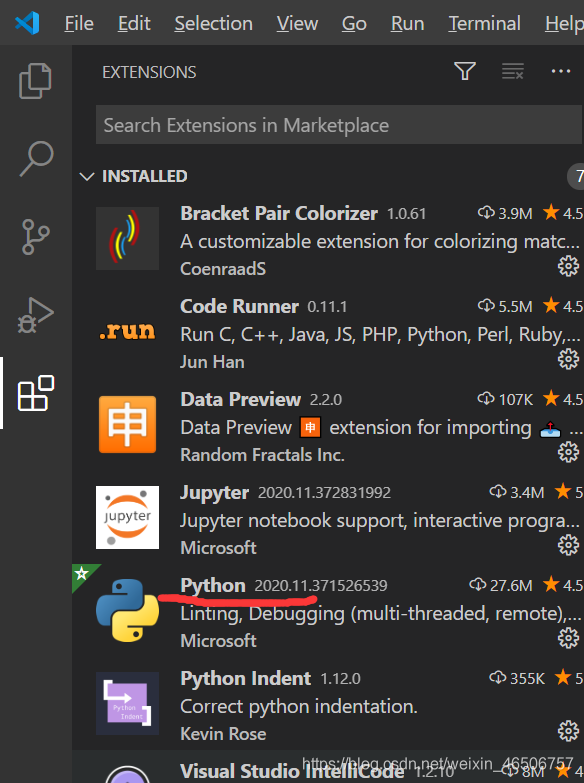Select the Extensions view icon
The width and height of the screenshot is (584, 783).
coord(36,393)
